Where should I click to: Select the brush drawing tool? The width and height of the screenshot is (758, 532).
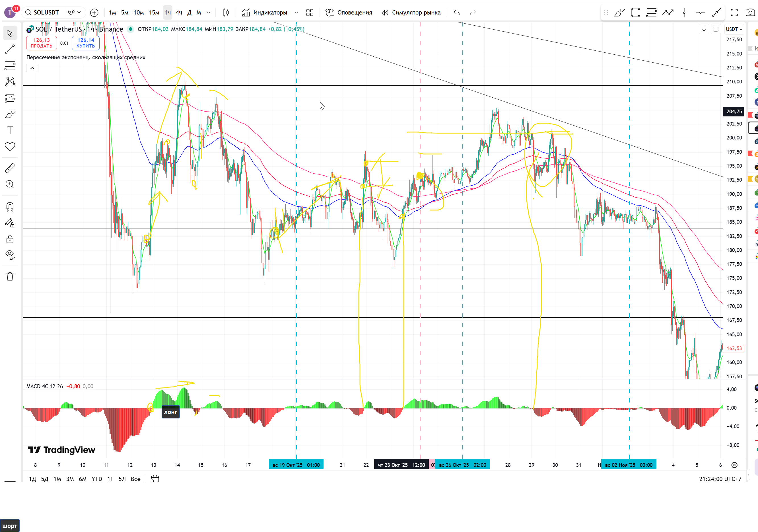pyautogui.click(x=10, y=115)
